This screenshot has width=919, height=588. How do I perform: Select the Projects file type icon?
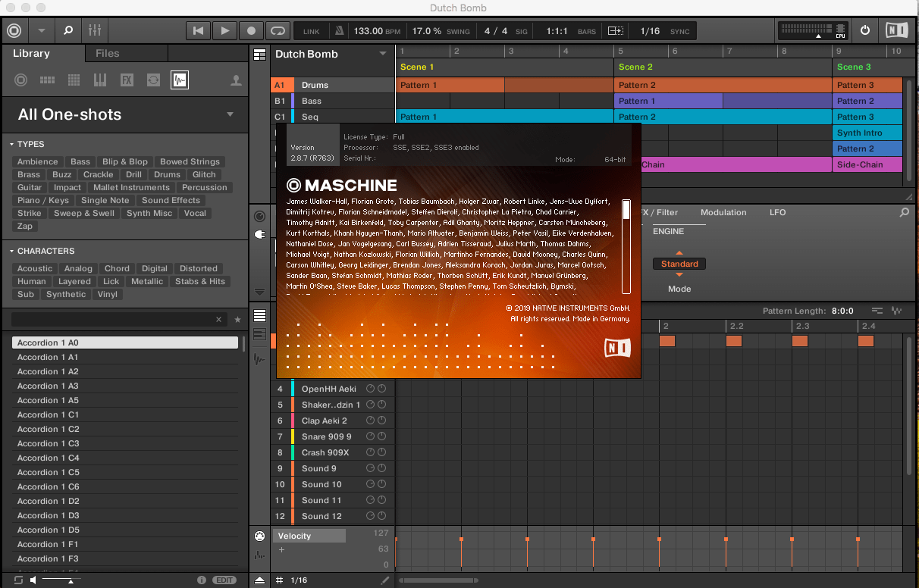point(20,80)
